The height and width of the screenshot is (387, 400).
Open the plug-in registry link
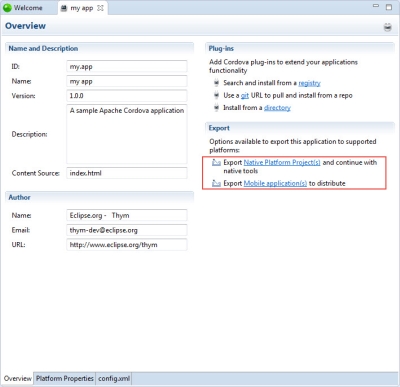click(309, 83)
